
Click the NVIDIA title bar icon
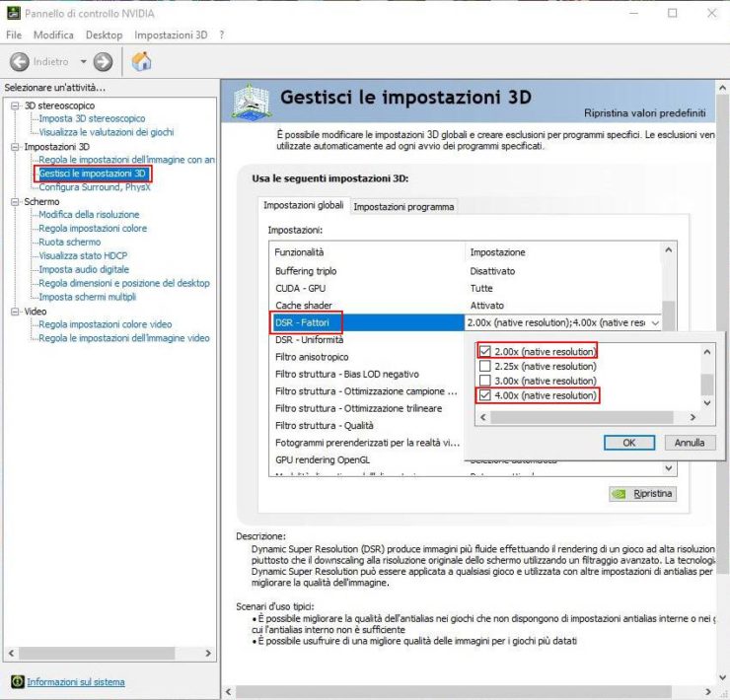click(x=12, y=14)
